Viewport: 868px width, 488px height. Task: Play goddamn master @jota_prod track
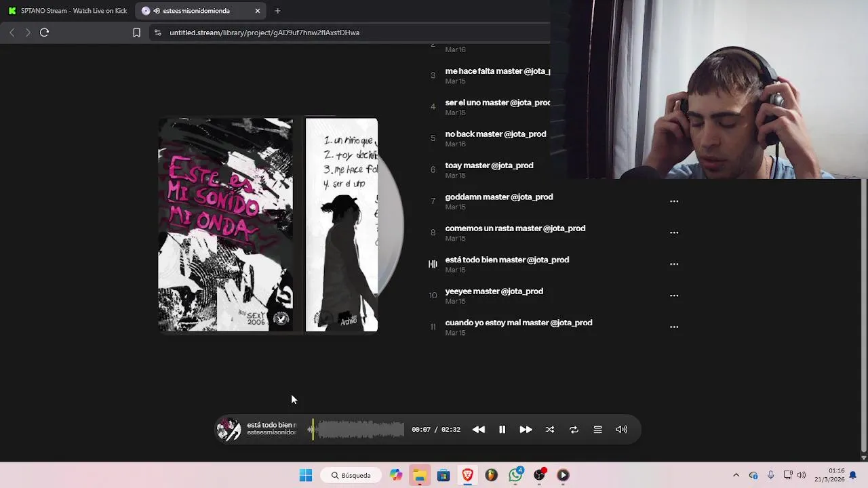499,197
